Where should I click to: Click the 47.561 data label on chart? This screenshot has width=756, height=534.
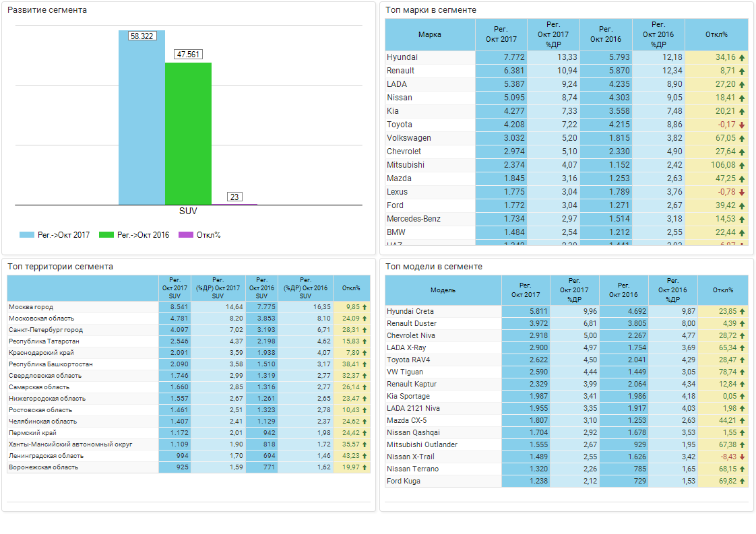pyautogui.click(x=188, y=55)
